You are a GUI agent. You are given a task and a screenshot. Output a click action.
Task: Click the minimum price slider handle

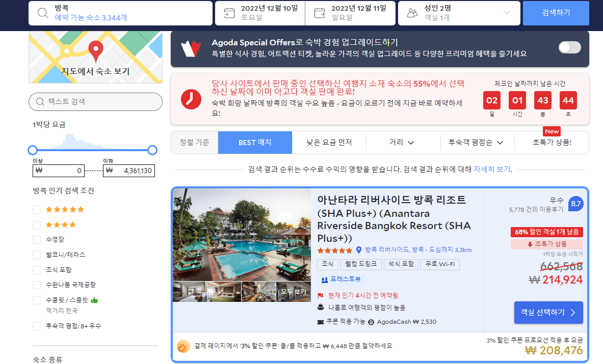pyautogui.click(x=33, y=150)
